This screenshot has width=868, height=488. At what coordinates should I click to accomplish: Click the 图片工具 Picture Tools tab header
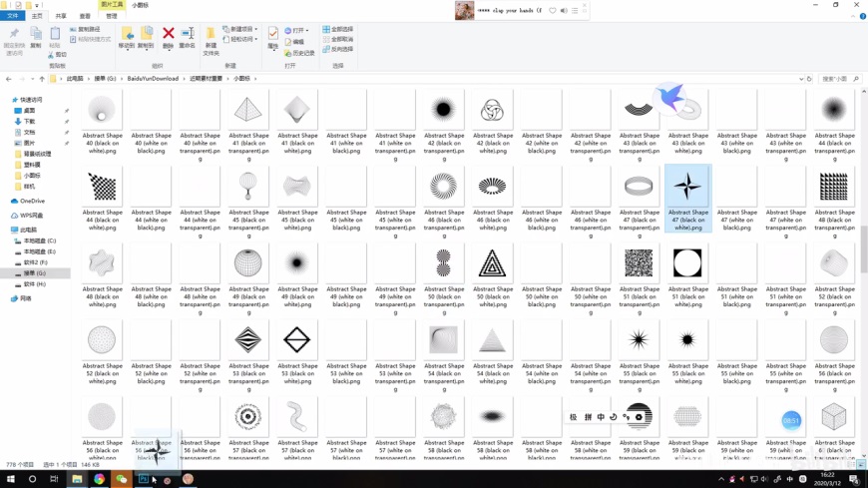tap(112, 4)
